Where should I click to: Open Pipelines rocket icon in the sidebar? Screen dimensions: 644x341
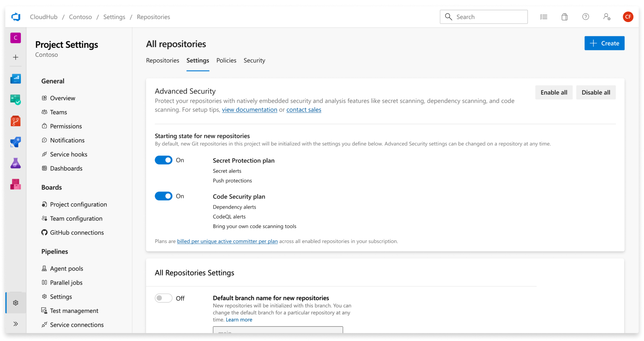point(15,142)
